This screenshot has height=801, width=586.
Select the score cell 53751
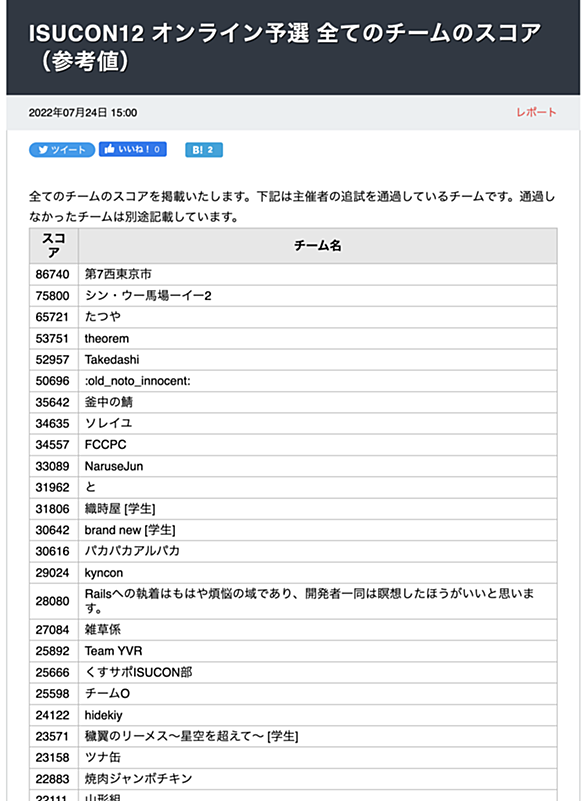[x=54, y=339]
